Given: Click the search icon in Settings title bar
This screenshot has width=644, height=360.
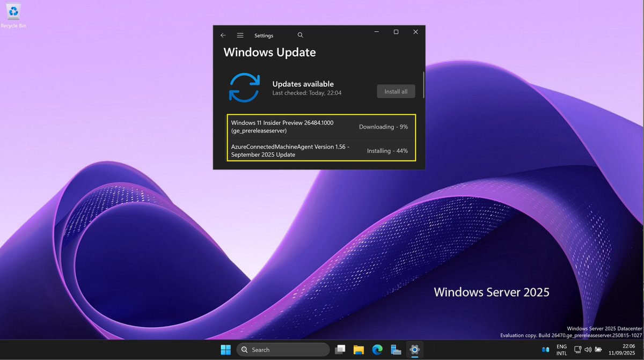Looking at the screenshot, I should coord(300,34).
